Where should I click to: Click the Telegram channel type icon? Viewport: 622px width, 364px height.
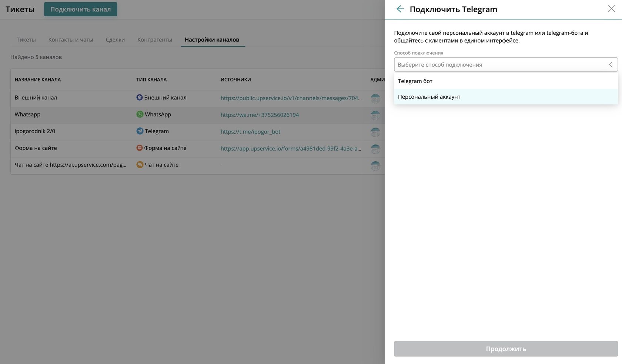click(140, 131)
